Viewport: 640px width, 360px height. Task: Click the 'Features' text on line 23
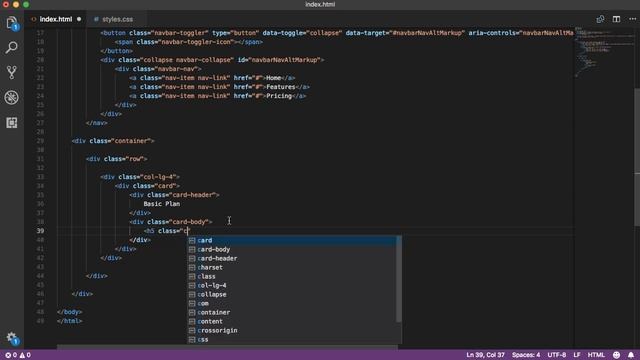pyautogui.click(x=281, y=87)
